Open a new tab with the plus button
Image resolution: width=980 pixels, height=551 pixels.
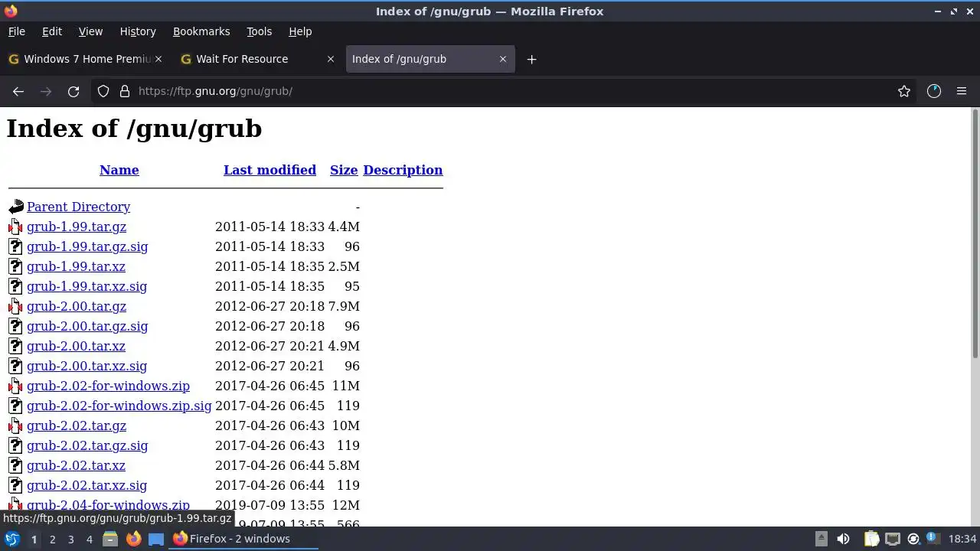pos(531,59)
